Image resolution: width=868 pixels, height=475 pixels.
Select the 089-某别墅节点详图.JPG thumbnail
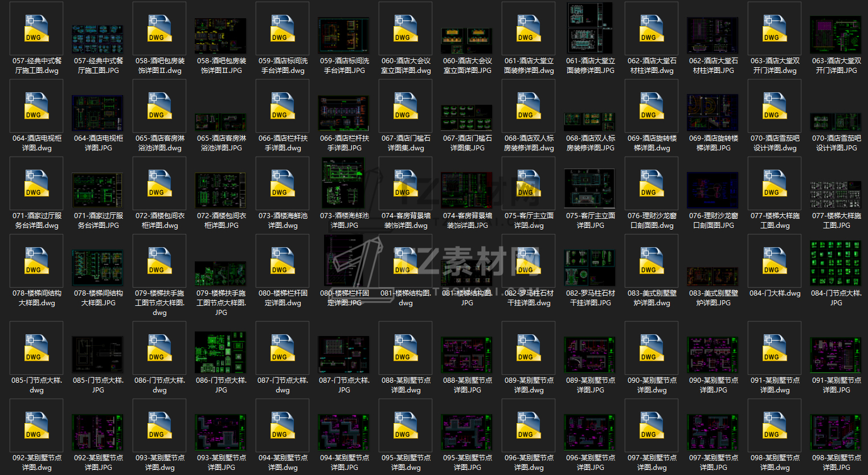click(x=590, y=355)
